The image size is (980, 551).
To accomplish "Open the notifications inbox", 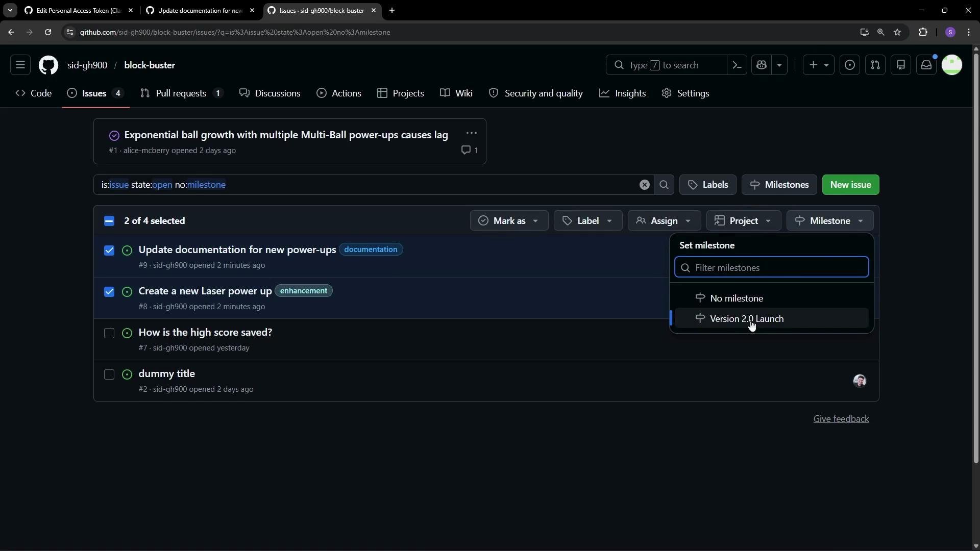I will pyautogui.click(x=926, y=65).
